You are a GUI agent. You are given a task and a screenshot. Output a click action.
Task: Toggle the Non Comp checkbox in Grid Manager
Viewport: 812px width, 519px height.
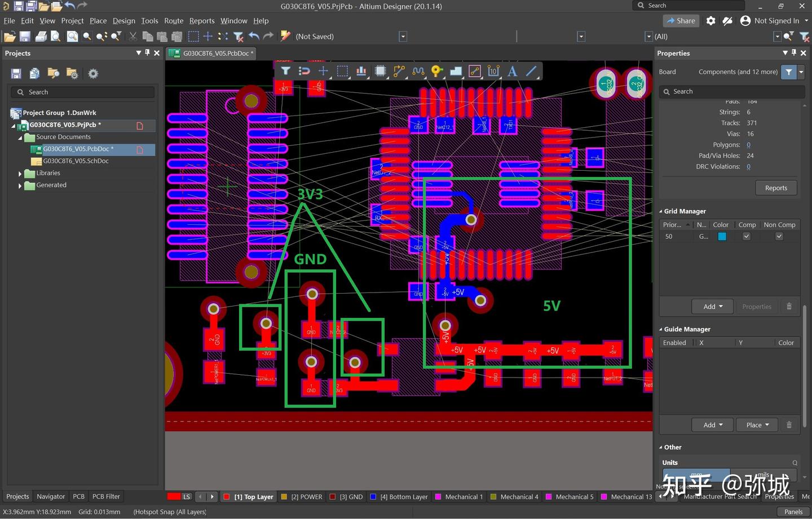[x=779, y=237]
